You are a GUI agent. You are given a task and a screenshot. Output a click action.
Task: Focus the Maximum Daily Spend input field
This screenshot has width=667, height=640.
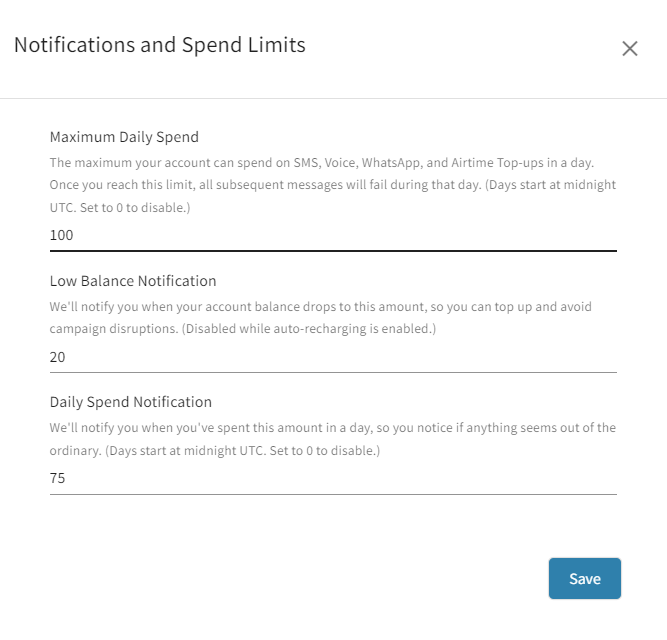point(332,236)
